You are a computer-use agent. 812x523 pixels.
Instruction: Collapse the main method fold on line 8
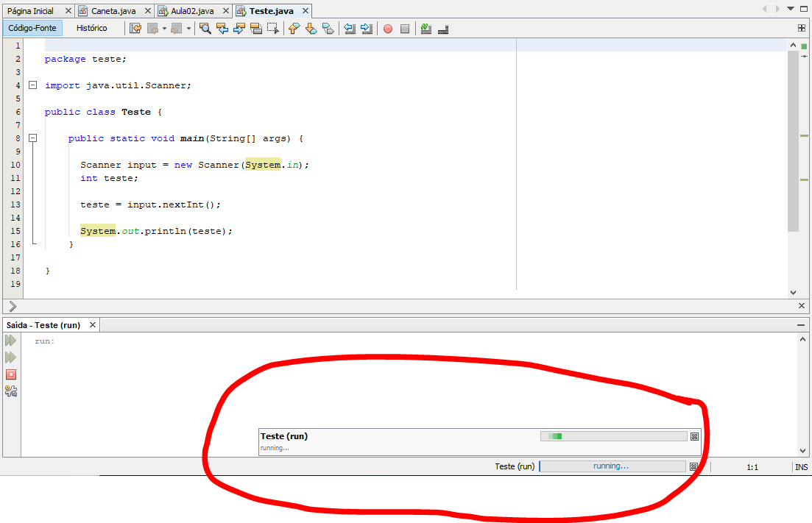tap(32, 138)
